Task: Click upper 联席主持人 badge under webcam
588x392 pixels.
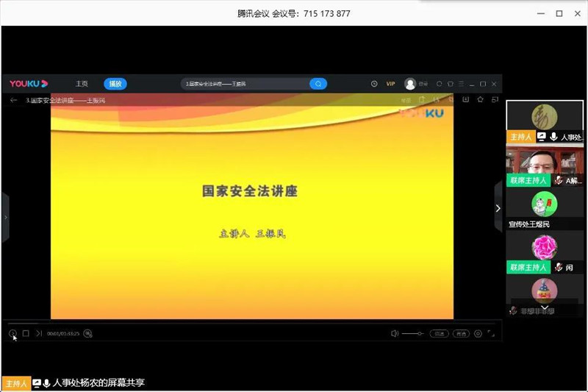Action: [528, 180]
